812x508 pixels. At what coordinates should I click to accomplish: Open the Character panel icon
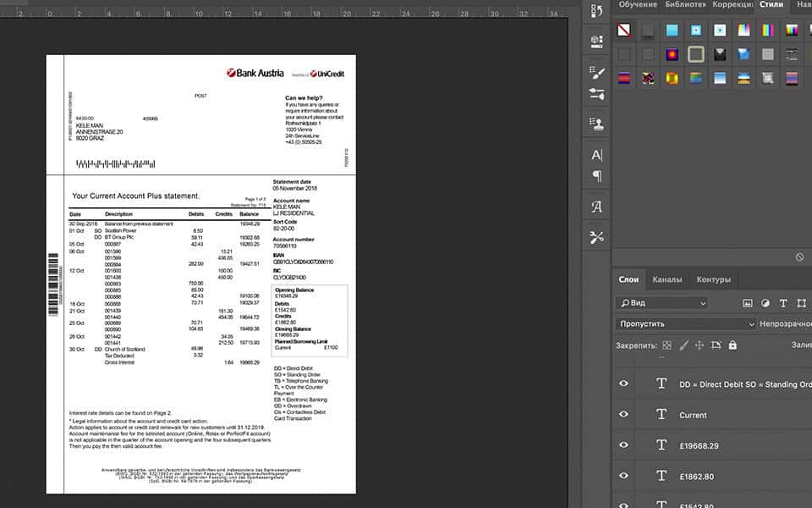[x=596, y=154]
